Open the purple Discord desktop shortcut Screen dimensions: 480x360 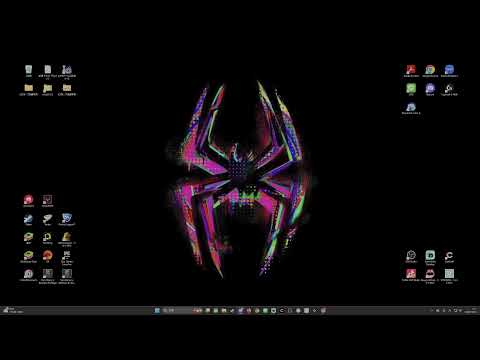pos(430,89)
